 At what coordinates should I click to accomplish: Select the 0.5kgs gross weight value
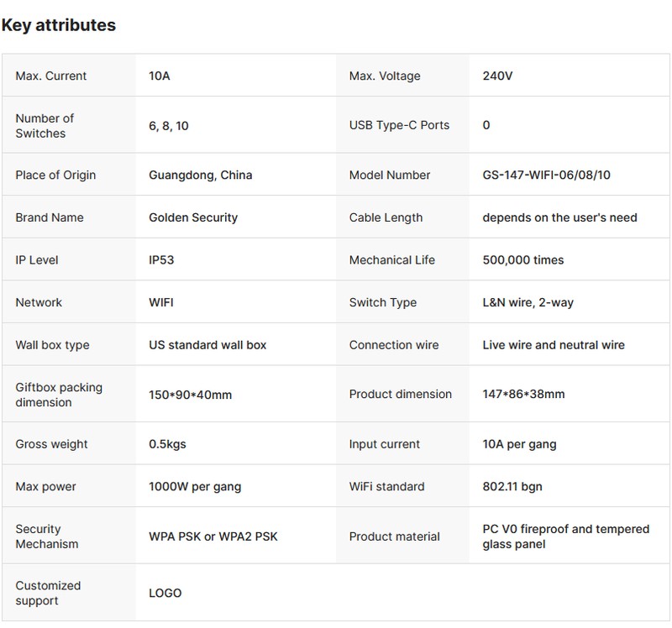click(x=168, y=444)
